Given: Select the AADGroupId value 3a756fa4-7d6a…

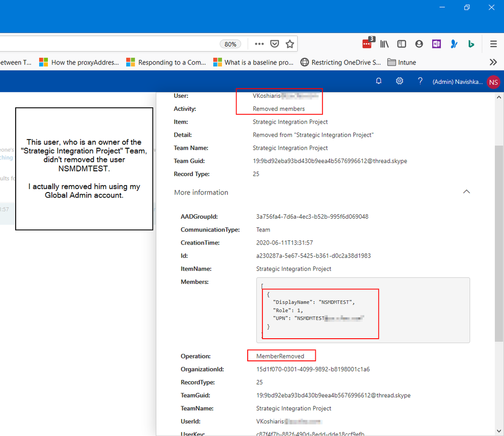Looking at the screenshot, I should coord(312,217).
